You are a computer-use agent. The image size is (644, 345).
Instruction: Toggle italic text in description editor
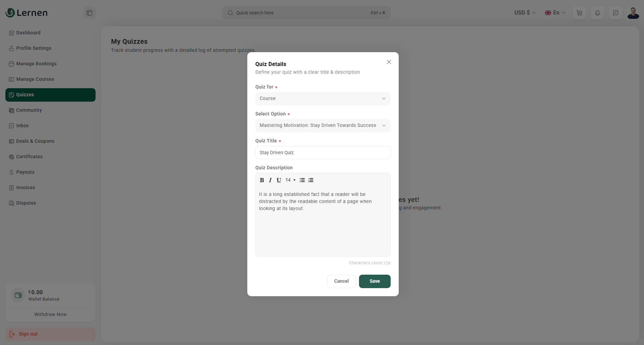[270, 180]
